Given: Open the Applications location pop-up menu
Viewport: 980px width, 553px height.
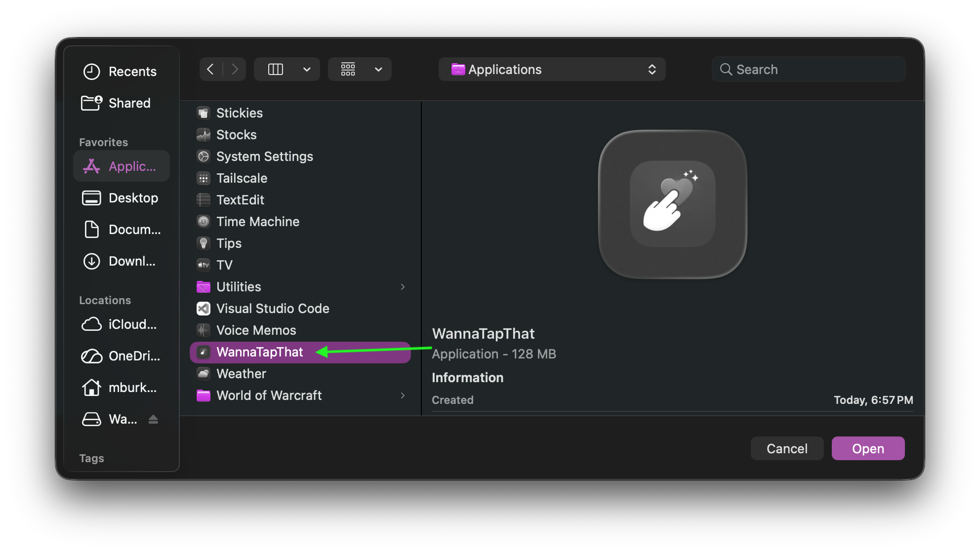Looking at the screenshot, I should (x=552, y=70).
